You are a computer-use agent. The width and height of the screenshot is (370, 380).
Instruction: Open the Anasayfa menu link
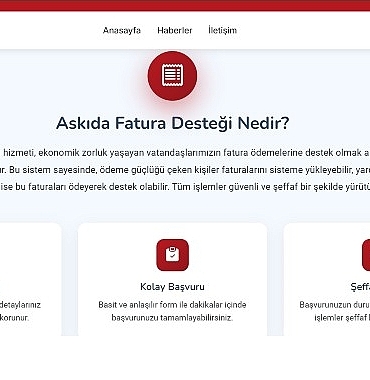point(122,30)
